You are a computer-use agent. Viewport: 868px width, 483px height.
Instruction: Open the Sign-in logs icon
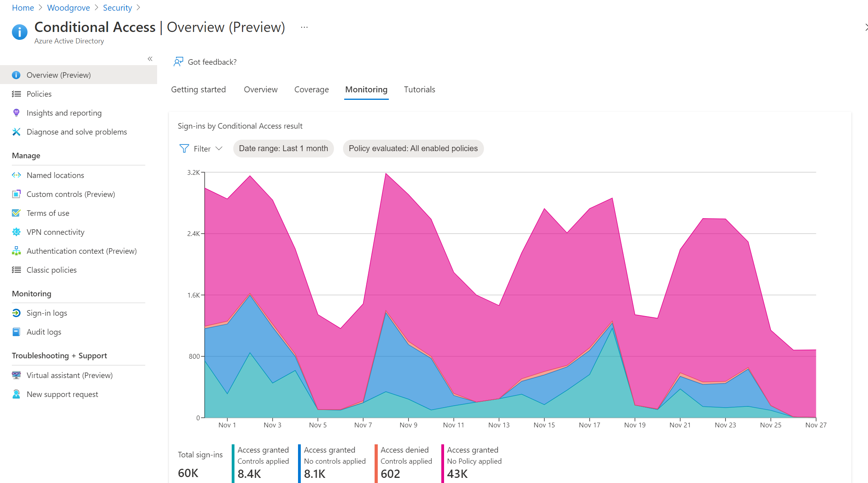pos(16,313)
